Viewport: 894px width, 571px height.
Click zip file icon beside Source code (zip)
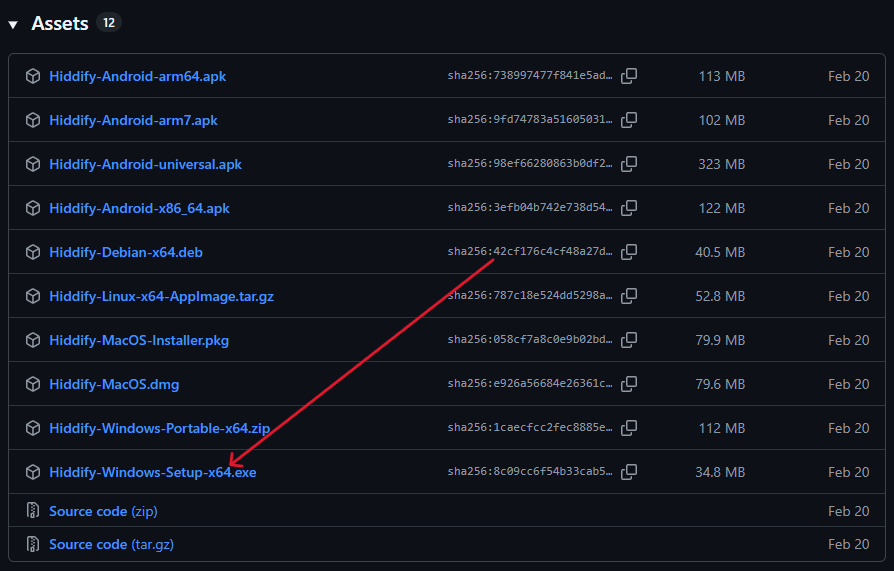coord(33,510)
